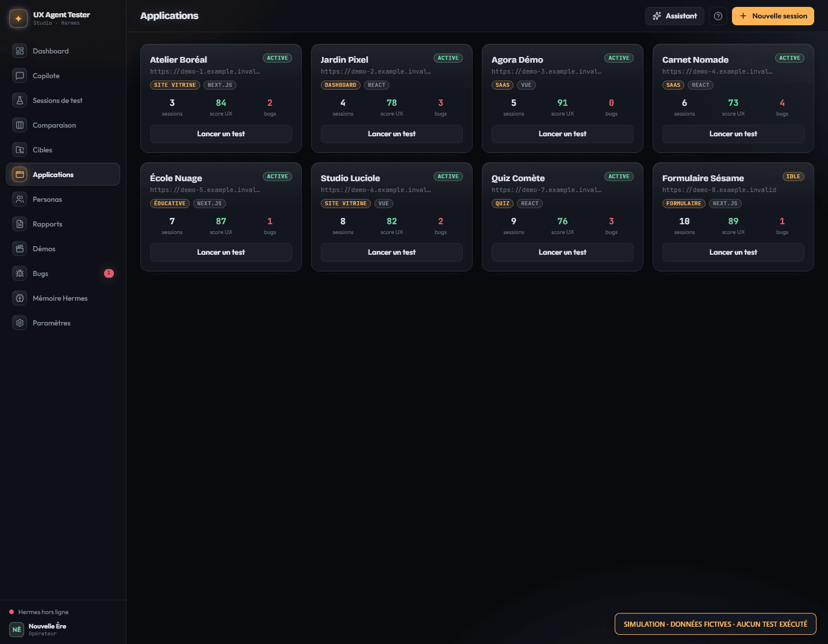The height and width of the screenshot is (644, 828).
Task: Navigate to Mémoire Hermes
Action: point(63,298)
